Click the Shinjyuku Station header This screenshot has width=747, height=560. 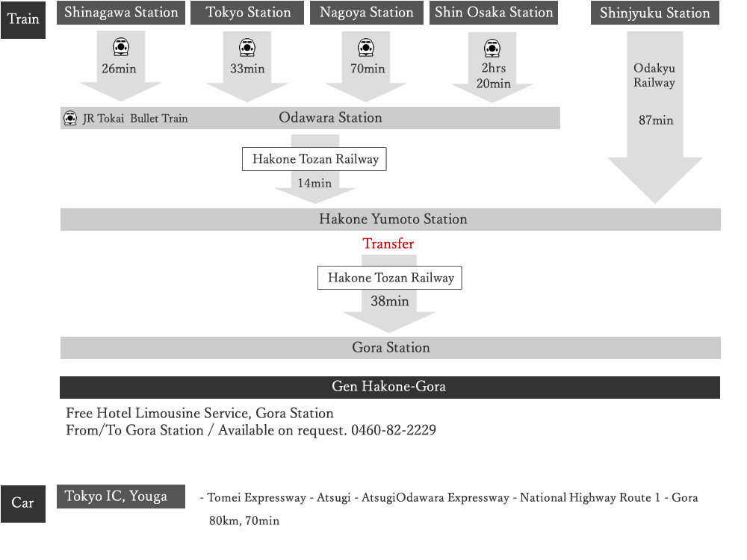tap(655, 13)
